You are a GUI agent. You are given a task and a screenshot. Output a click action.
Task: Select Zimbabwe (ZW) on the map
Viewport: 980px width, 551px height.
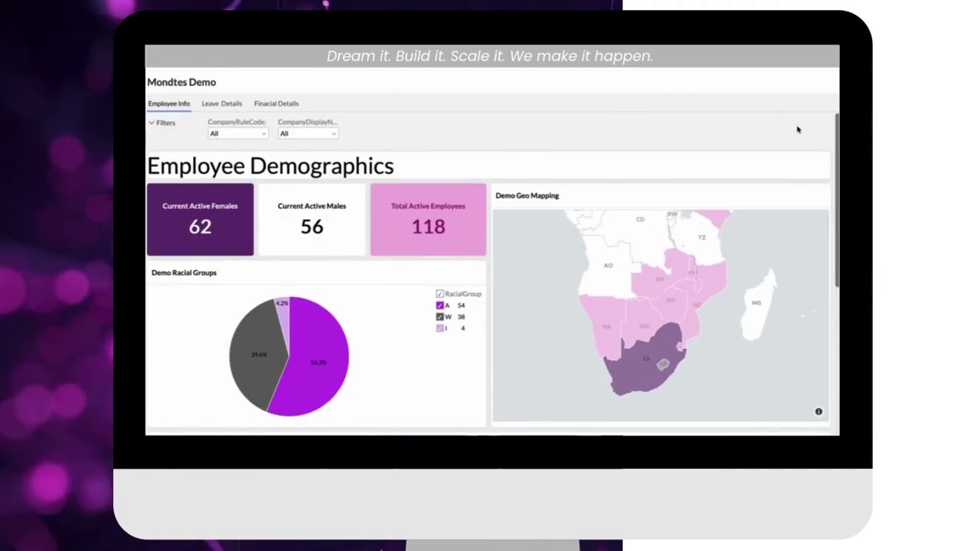click(671, 300)
